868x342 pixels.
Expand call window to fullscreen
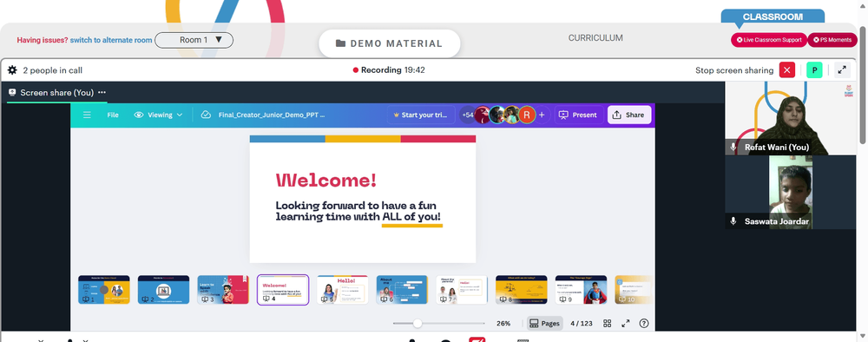click(842, 70)
